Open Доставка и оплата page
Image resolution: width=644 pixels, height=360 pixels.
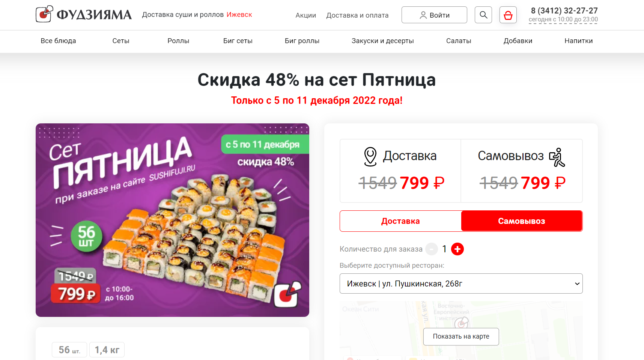click(x=357, y=15)
